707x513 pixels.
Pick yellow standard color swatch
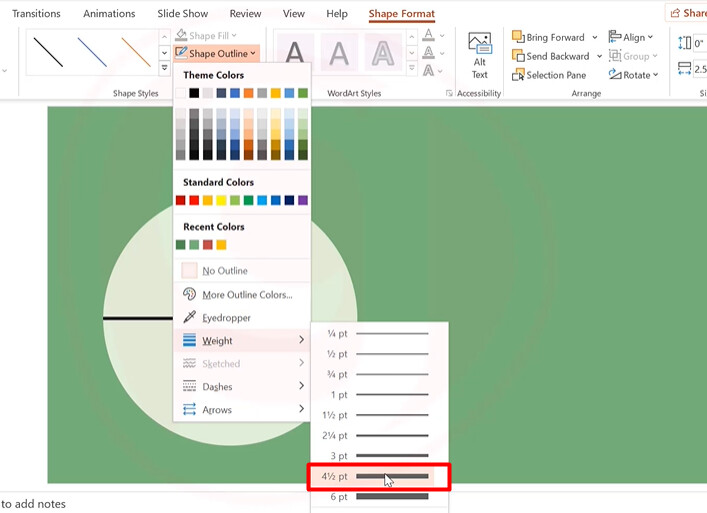pos(221,200)
